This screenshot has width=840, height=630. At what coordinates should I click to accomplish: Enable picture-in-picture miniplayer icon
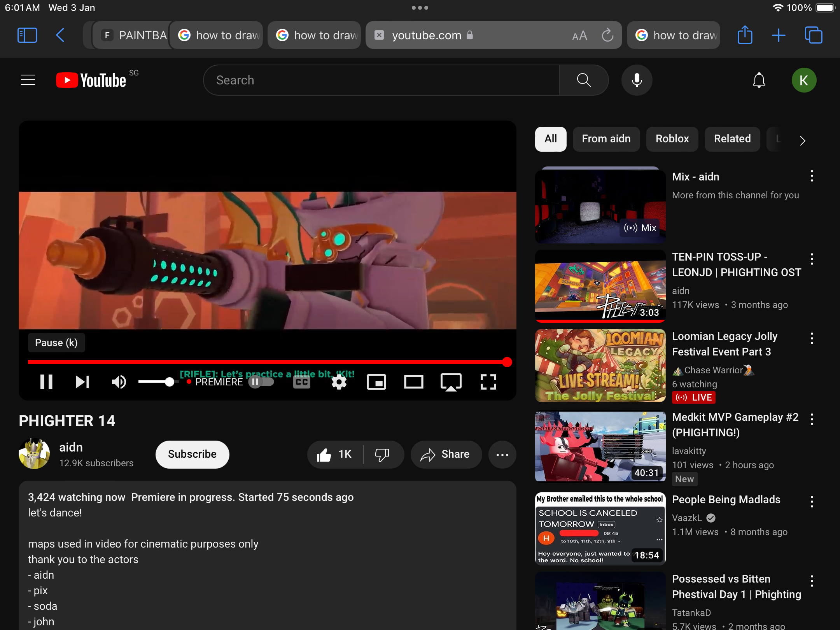click(376, 382)
